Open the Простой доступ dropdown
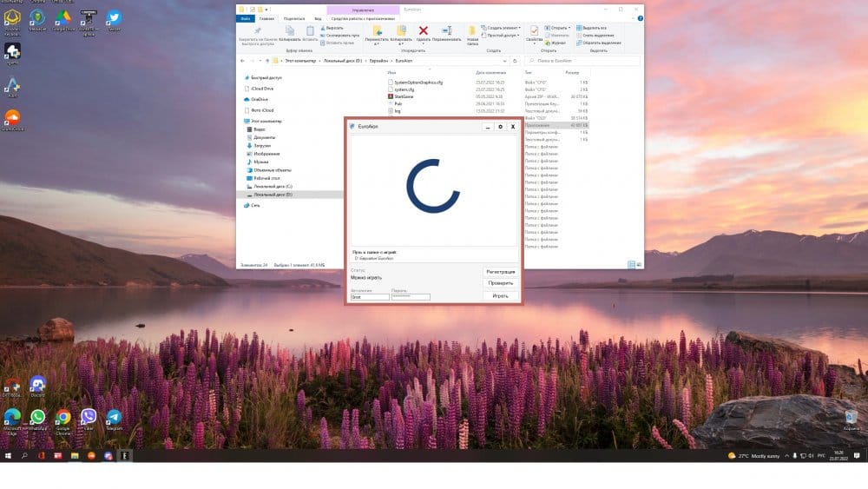 coord(503,35)
